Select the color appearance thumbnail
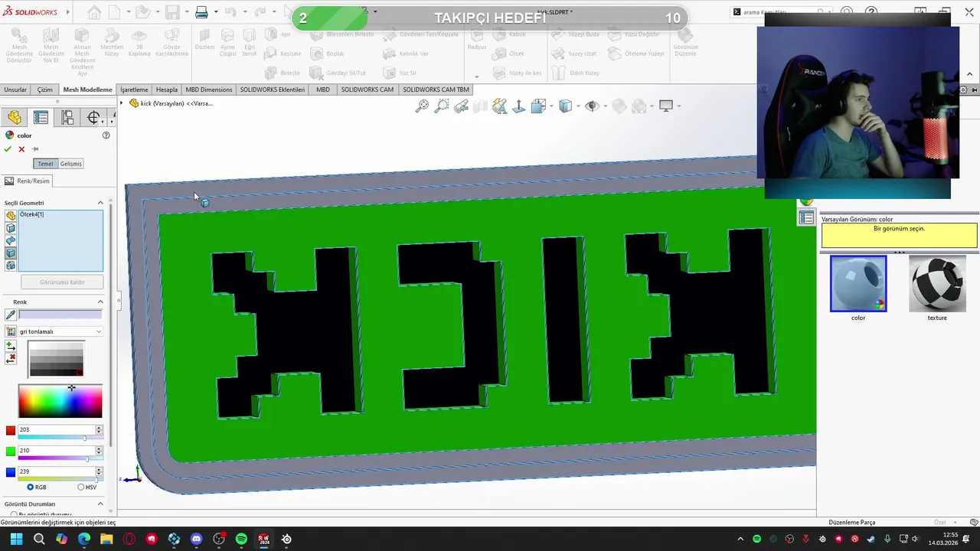This screenshot has width=980, height=551. 858,284
